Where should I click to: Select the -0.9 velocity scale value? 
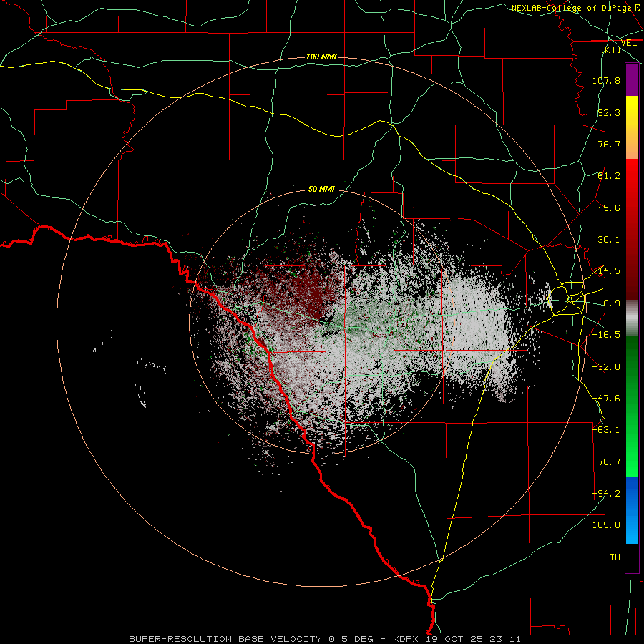click(609, 303)
